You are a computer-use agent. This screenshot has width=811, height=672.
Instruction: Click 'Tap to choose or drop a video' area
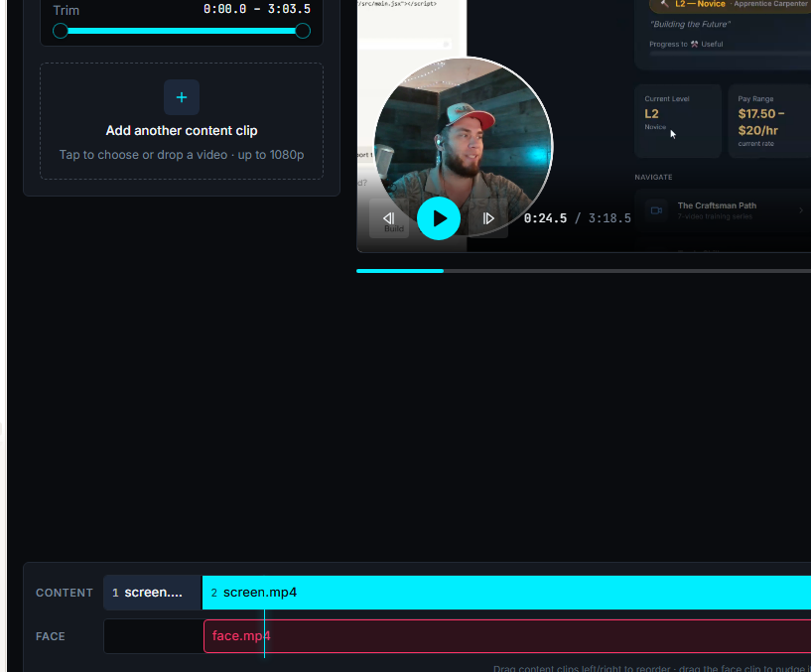[x=182, y=155]
